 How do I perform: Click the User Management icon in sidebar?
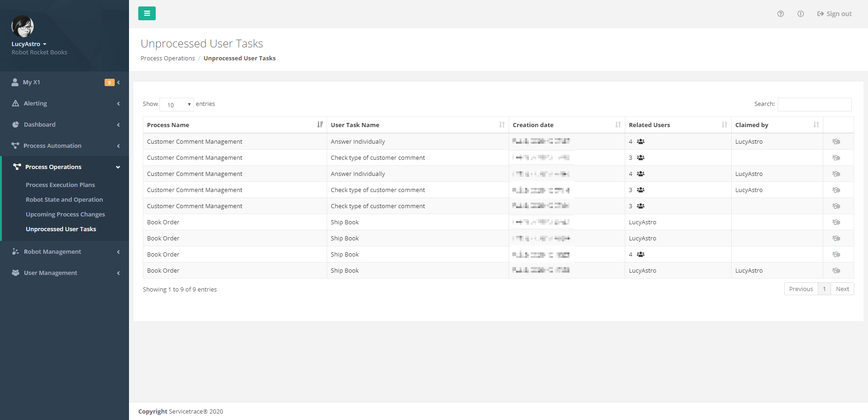pos(15,273)
